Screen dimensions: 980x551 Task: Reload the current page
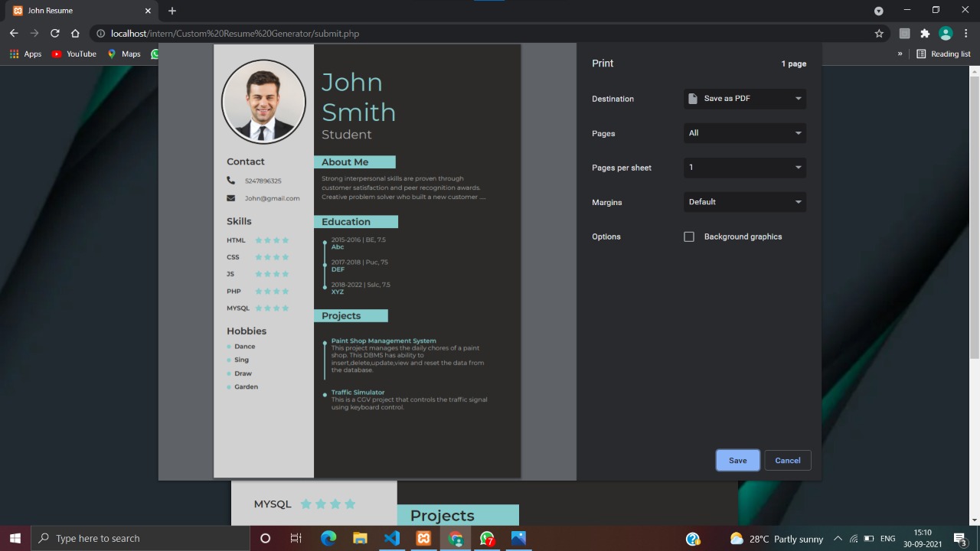pos(55,34)
